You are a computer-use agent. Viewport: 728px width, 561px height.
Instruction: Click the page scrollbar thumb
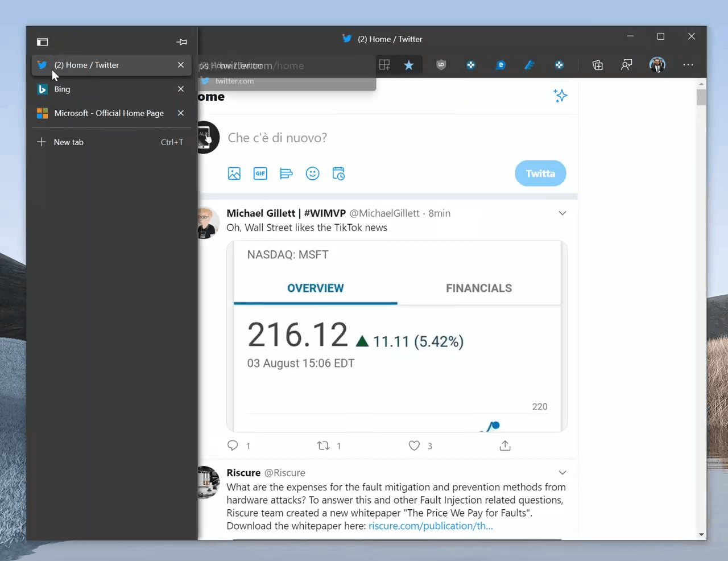(701, 97)
